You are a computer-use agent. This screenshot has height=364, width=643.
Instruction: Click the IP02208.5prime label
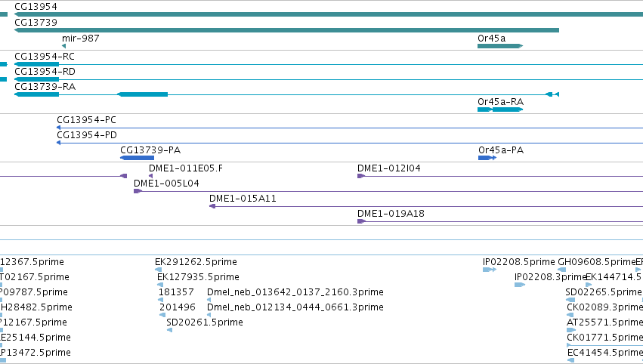[519, 261]
